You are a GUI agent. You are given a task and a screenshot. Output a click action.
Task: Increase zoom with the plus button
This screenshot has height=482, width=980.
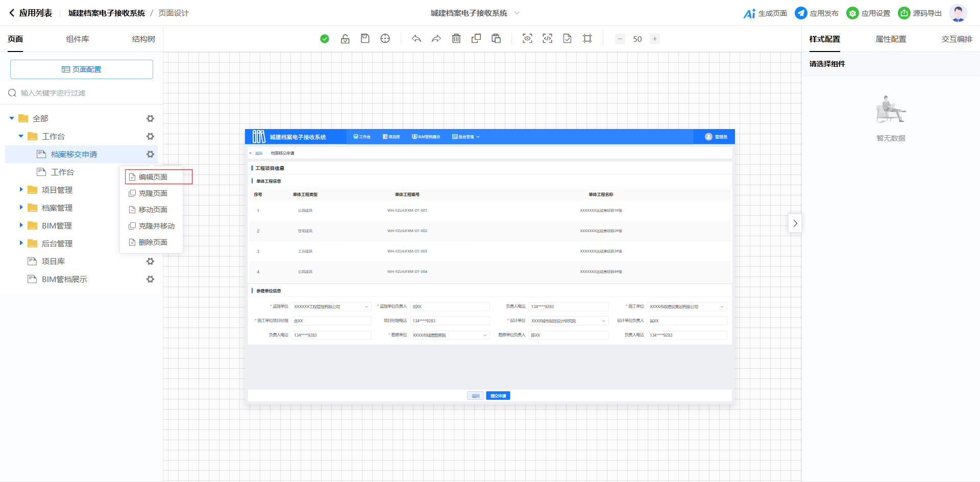[654, 39]
